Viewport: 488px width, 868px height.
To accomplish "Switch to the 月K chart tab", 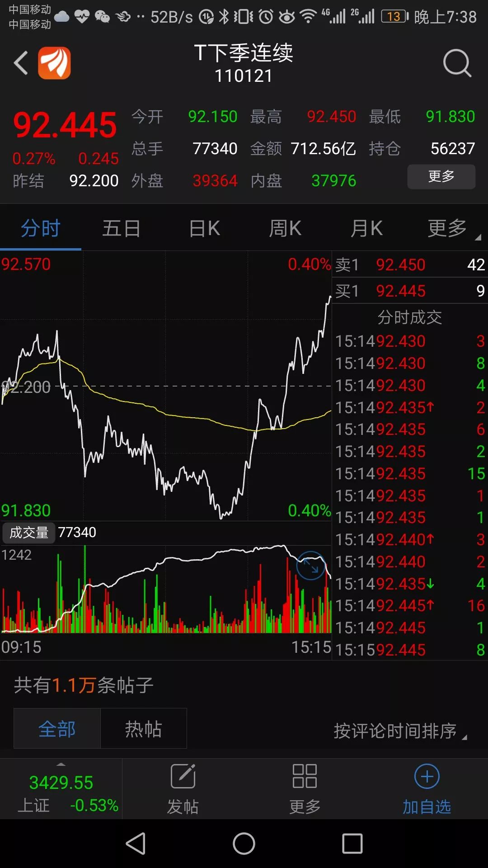I will (366, 228).
